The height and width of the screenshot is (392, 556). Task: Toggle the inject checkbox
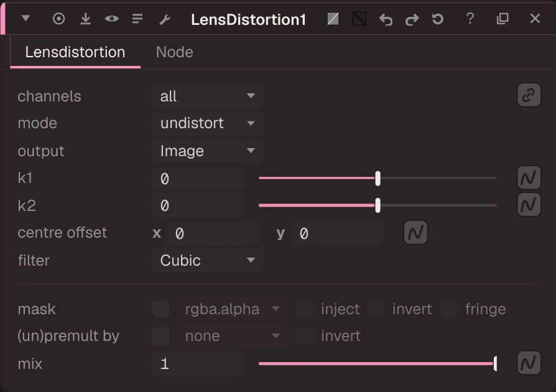click(305, 309)
